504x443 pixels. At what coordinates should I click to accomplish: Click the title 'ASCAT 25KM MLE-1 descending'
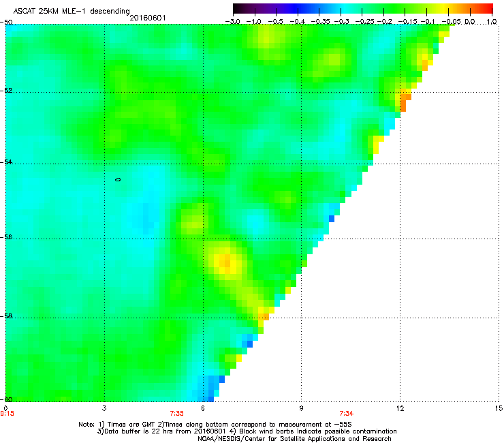pyautogui.click(x=72, y=12)
